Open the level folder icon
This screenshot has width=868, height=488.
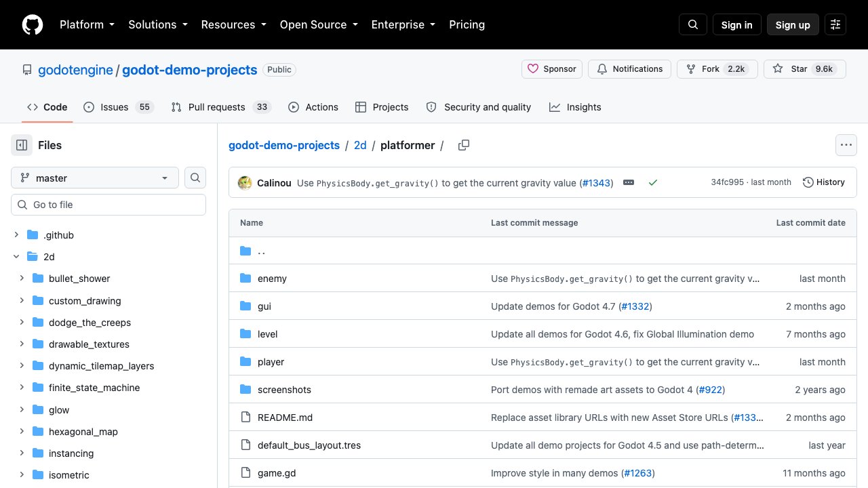click(x=245, y=334)
